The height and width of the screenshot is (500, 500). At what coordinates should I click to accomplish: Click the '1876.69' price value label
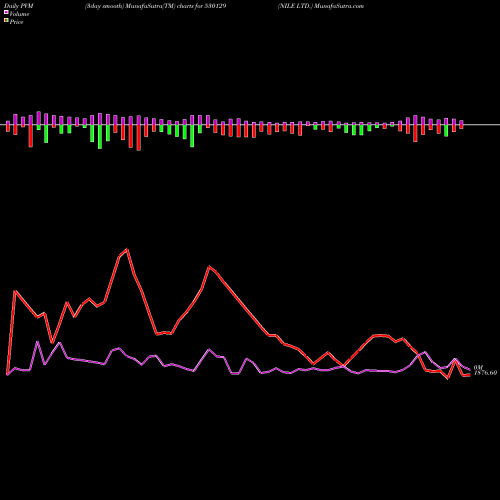click(x=485, y=373)
